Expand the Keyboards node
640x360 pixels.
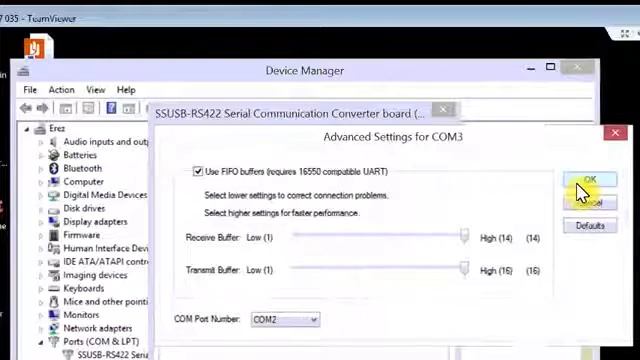(41, 289)
